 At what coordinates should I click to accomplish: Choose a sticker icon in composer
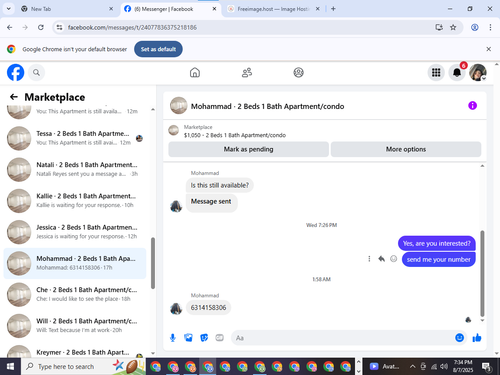[204, 338]
